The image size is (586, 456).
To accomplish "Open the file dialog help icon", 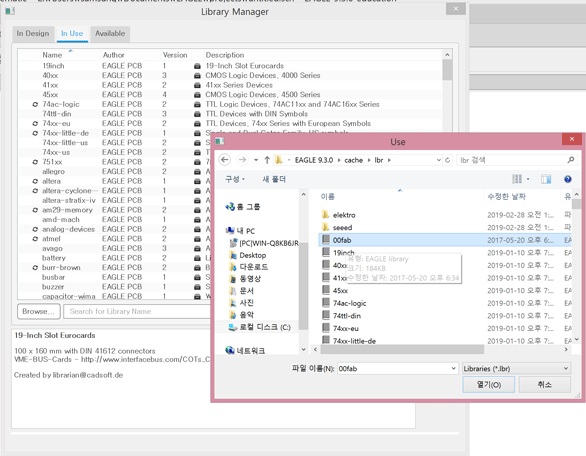I will coord(567,179).
